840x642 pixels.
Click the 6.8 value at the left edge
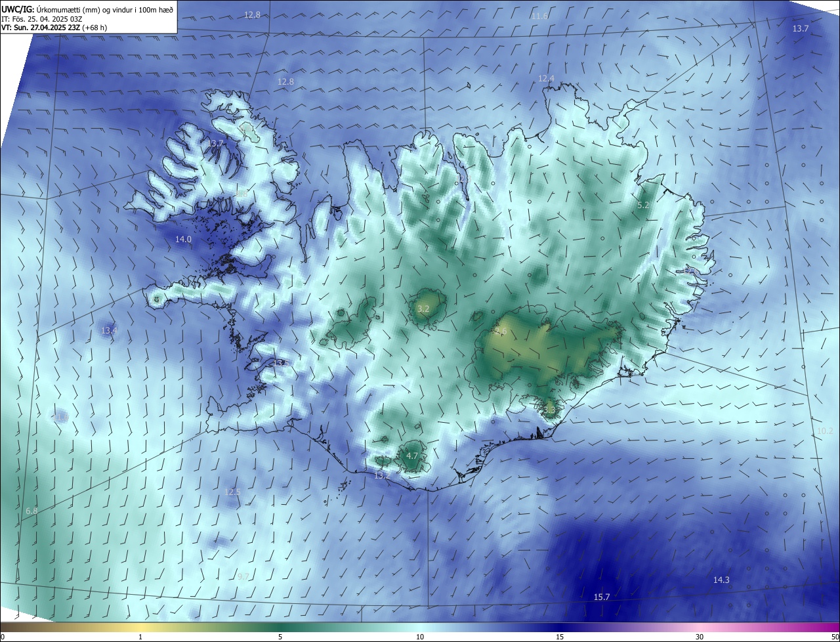pyautogui.click(x=31, y=511)
